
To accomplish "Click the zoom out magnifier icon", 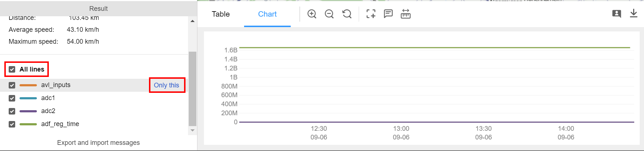I will pyautogui.click(x=329, y=14).
